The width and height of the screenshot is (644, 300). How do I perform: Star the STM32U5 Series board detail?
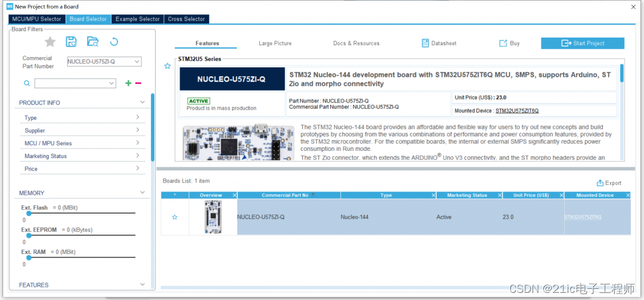[167, 66]
